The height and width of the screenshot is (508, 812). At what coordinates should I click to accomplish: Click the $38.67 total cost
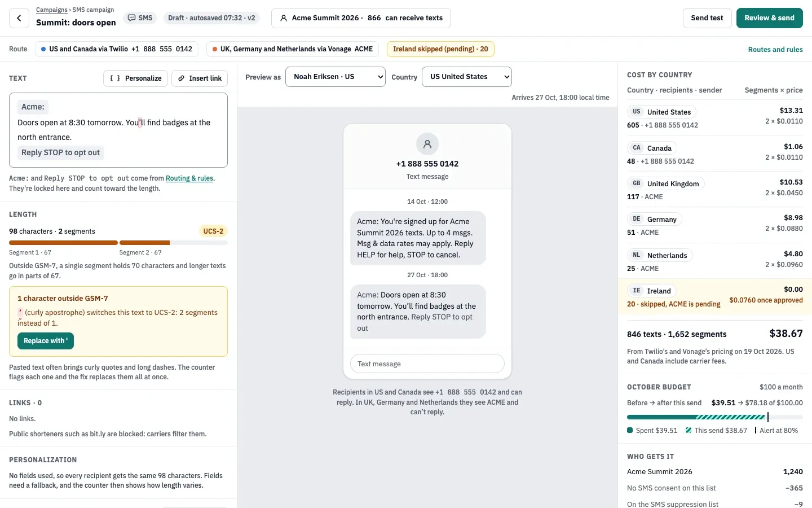pyautogui.click(x=786, y=334)
